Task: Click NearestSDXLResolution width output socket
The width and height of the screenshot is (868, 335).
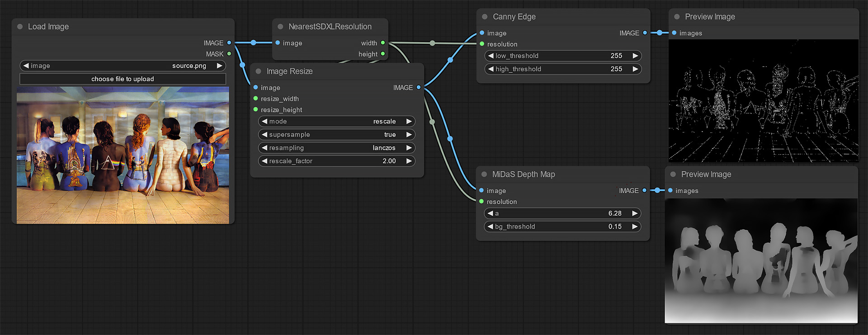Action: coord(383,43)
